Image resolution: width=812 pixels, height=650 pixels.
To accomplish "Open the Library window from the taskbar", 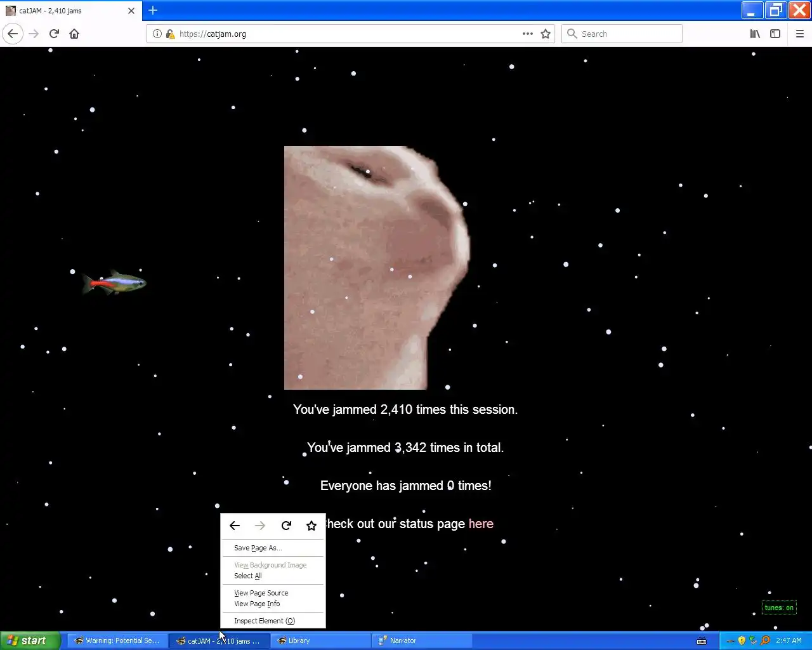I will (322, 640).
